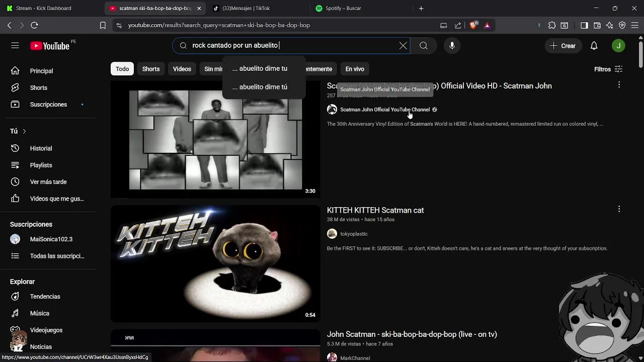Show Todas las suscripciones list

(x=48, y=256)
